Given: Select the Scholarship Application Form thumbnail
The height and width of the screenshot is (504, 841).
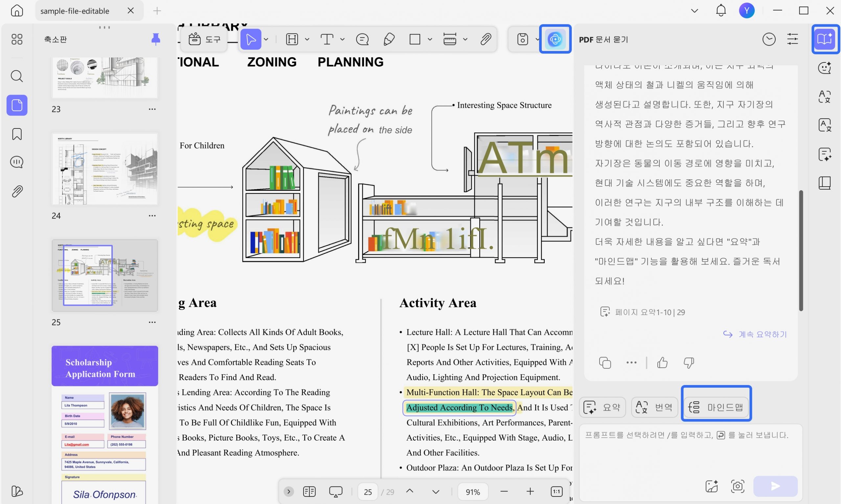Looking at the screenshot, I should [x=105, y=425].
